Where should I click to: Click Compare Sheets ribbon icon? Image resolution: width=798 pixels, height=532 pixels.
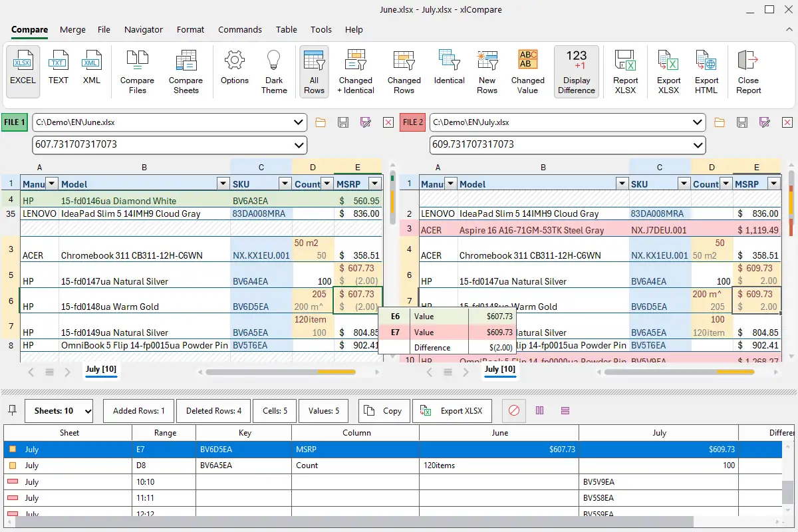(x=186, y=72)
